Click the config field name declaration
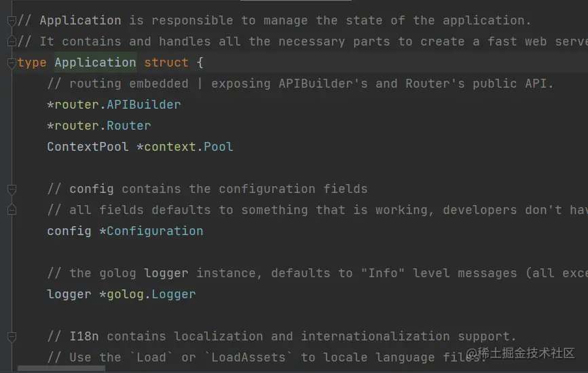Screen dimensions: 588x373 coord(69,231)
